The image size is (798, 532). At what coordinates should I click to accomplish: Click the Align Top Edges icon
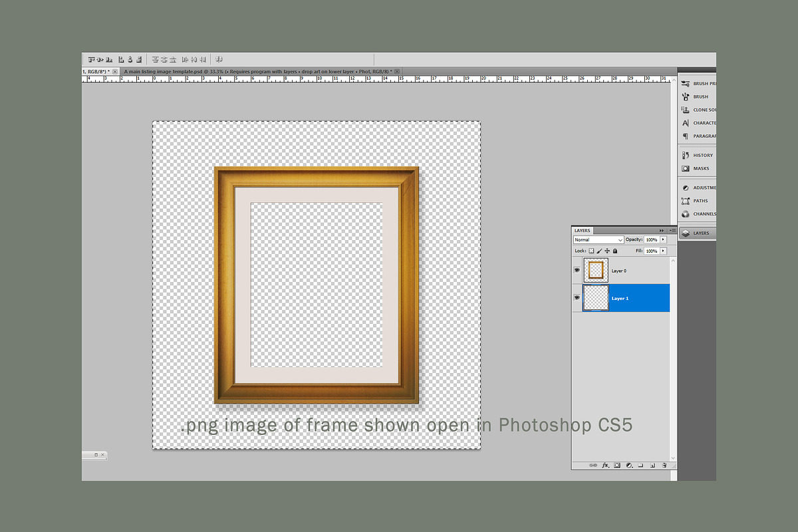(x=92, y=59)
